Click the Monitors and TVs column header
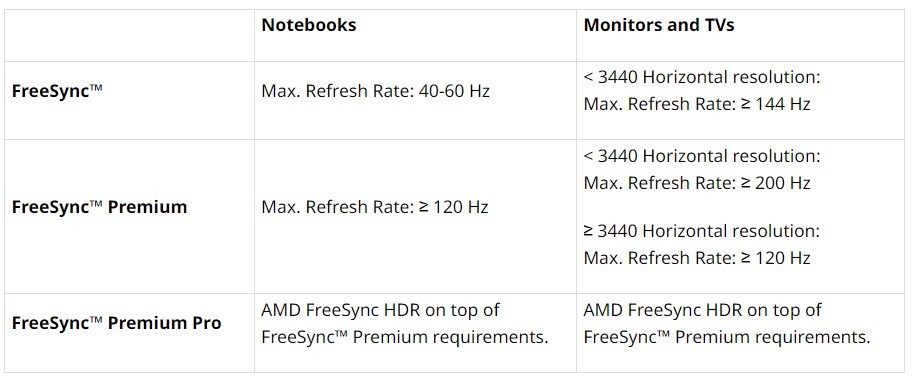 tap(659, 25)
